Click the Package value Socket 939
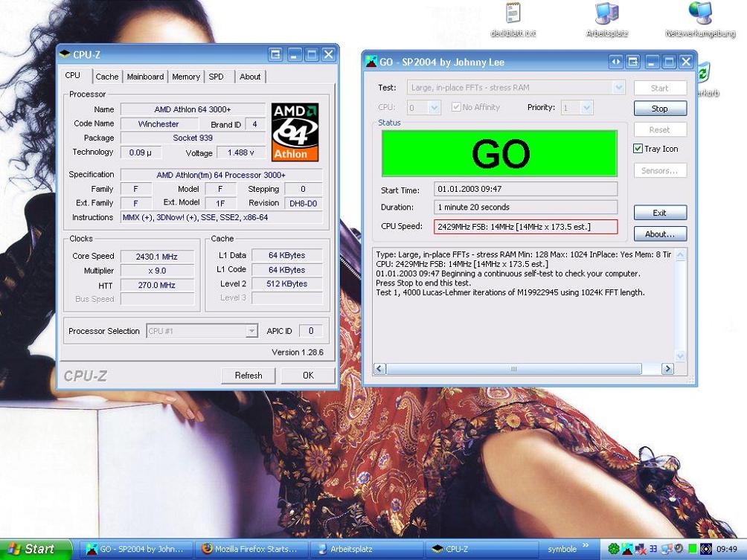 click(x=193, y=138)
